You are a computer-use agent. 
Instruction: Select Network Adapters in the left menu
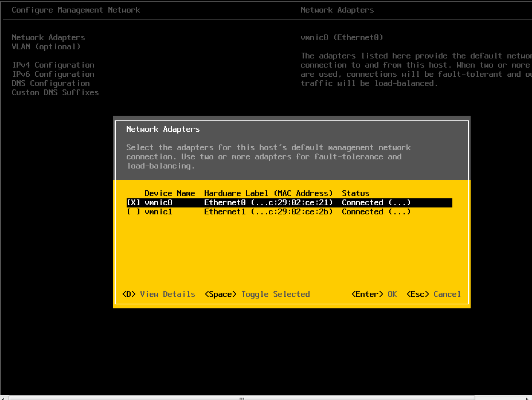(48, 37)
